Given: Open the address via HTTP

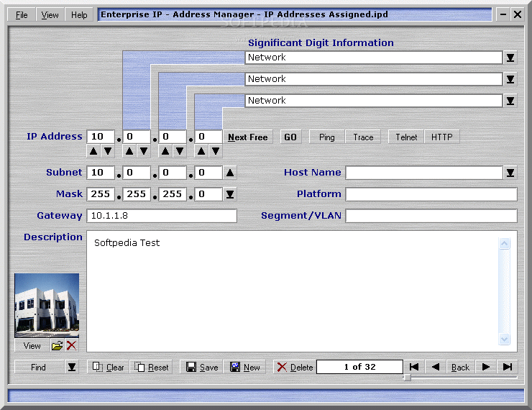Looking at the screenshot, I should 442,137.
